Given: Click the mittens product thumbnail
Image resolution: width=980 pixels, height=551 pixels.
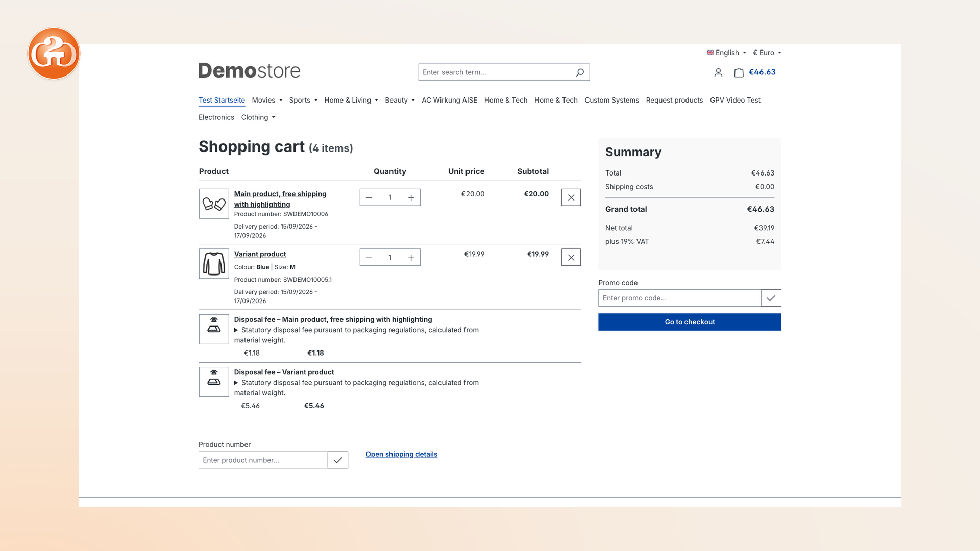Looking at the screenshot, I should (x=214, y=204).
